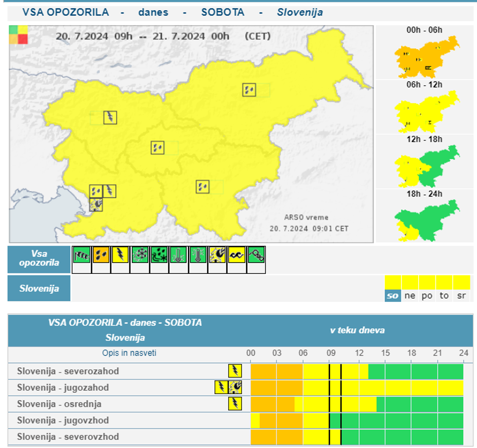Switch to the 'po' day tab
The height and width of the screenshot is (448, 477).
pyautogui.click(x=427, y=295)
